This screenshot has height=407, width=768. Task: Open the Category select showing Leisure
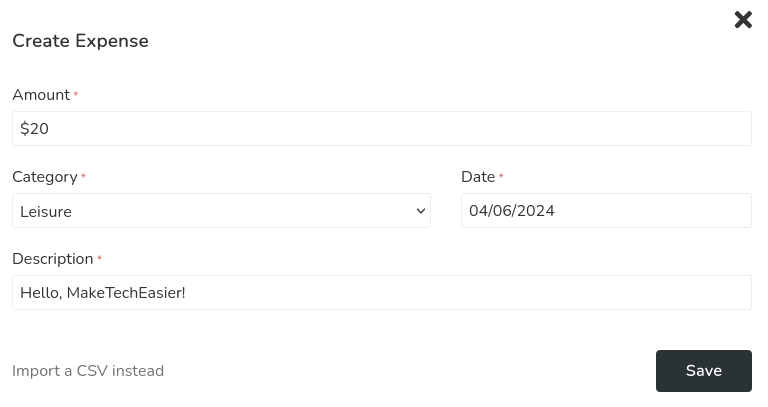coord(220,211)
